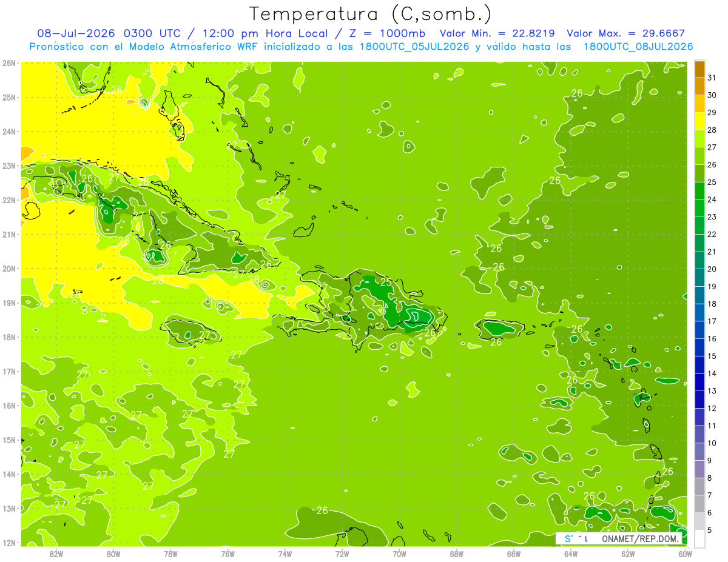
Task: Click the 66W longitude axis label
Action: click(x=514, y=554)
